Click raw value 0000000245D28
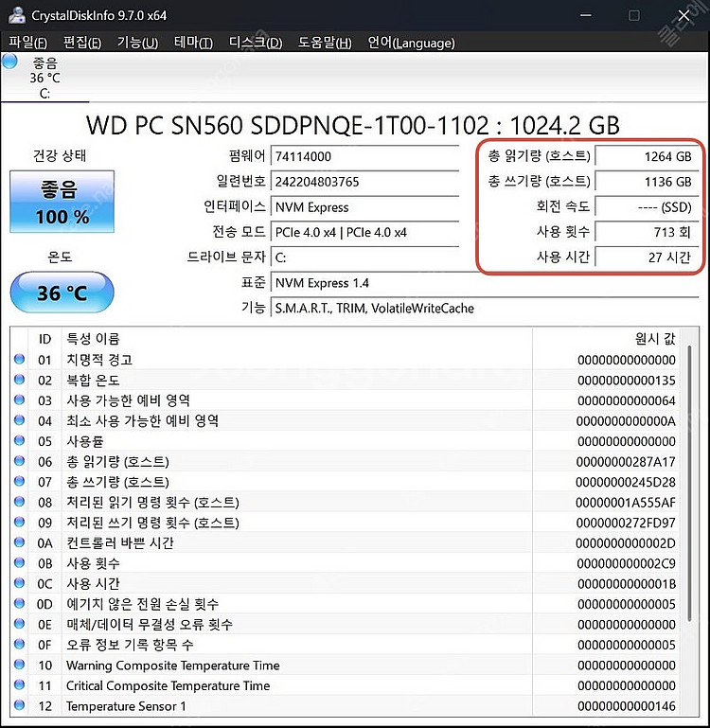Screen dimensions: 710x728 [626, 483]
